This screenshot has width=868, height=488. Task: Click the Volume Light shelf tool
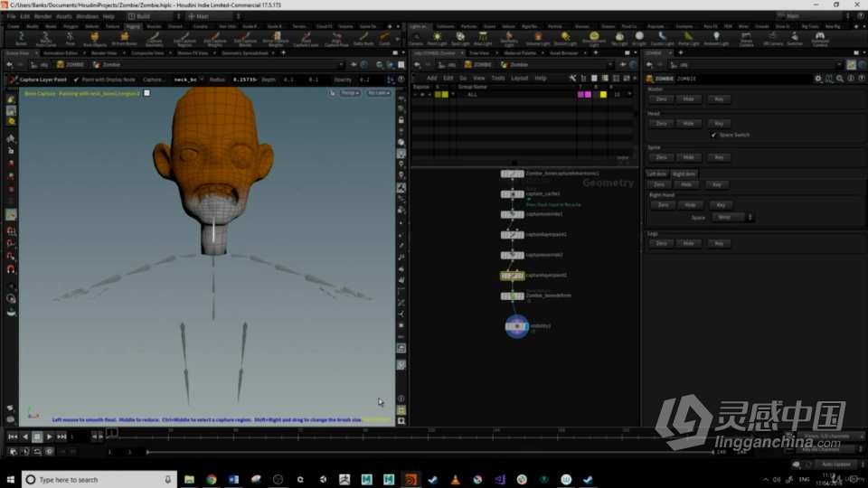[537, 39]
